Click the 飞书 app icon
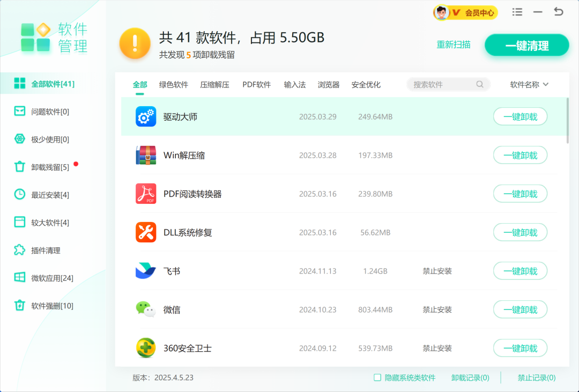Viewport: 579px width, 392px height. tap(146, 271)
